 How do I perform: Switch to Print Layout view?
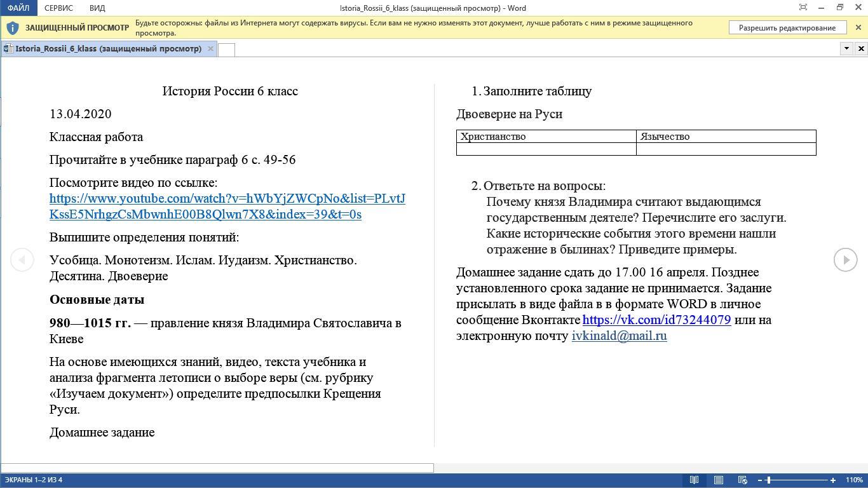719,480
